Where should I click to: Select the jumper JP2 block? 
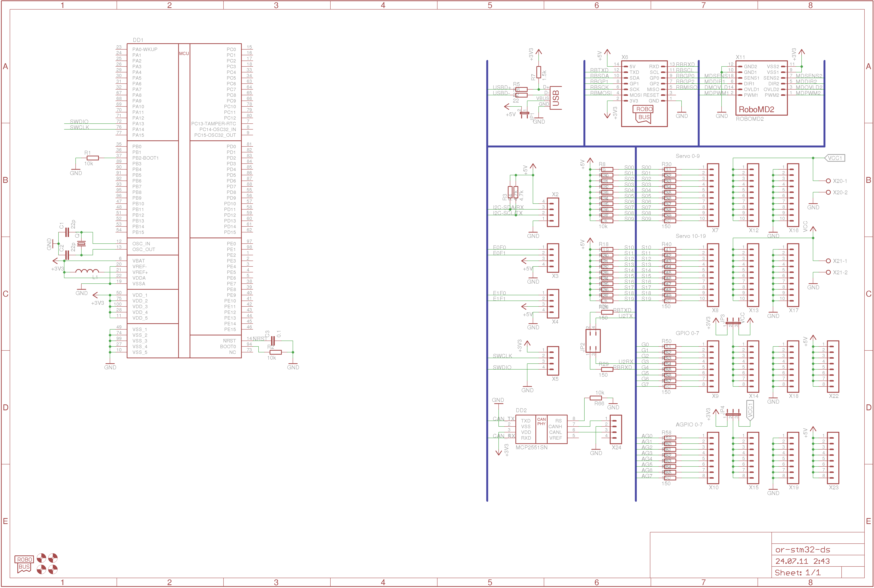pos(593,341)
